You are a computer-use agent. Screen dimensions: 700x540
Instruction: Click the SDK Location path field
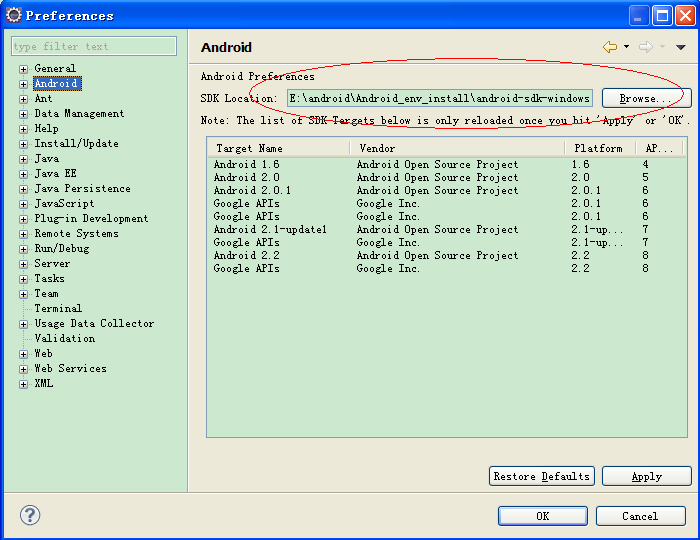click(x=440, y=98)
